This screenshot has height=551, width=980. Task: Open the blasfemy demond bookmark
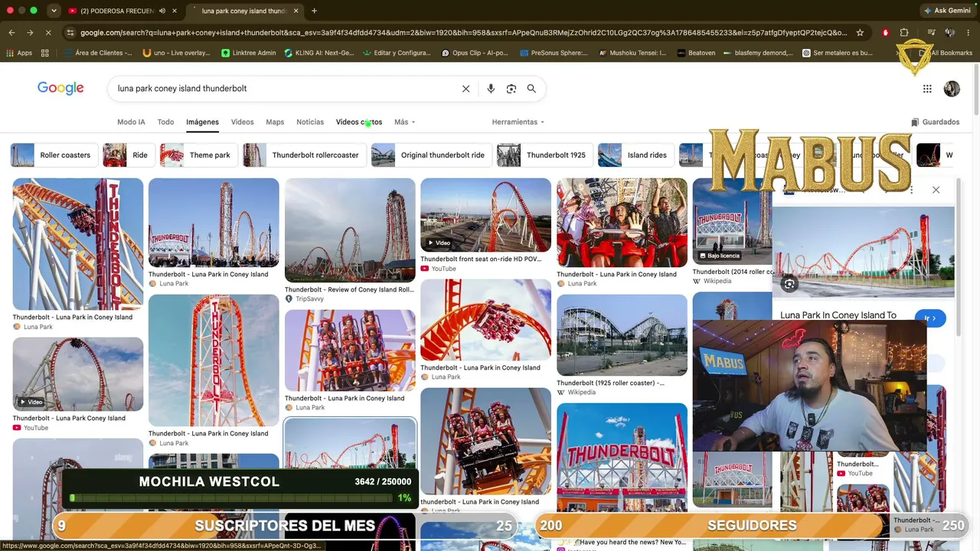(757, 53)
